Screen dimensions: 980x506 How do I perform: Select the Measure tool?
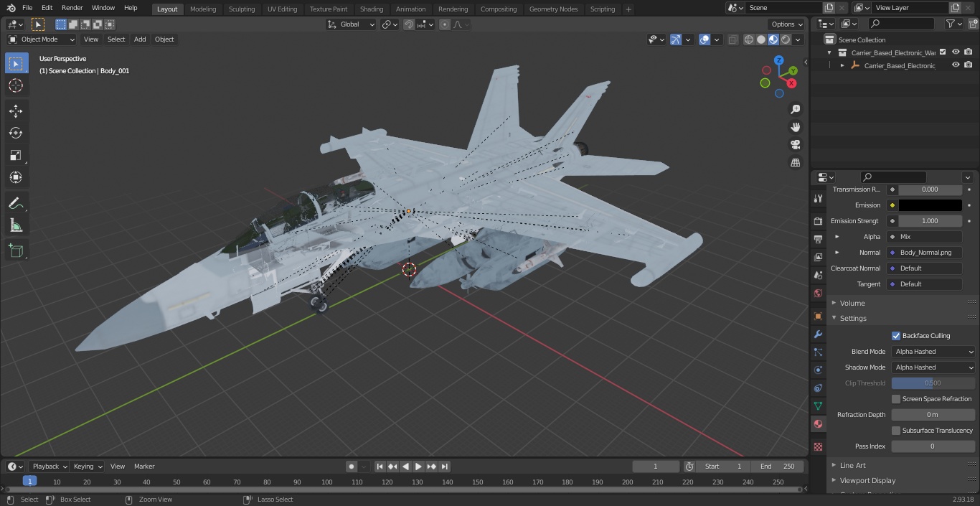pyautogui.click(x=16, y=226)
